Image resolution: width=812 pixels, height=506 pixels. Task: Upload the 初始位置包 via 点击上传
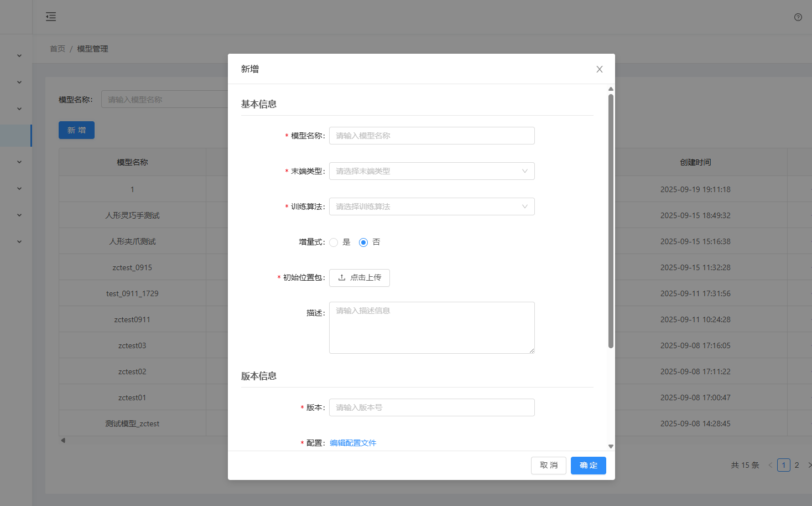pos(359,277)
